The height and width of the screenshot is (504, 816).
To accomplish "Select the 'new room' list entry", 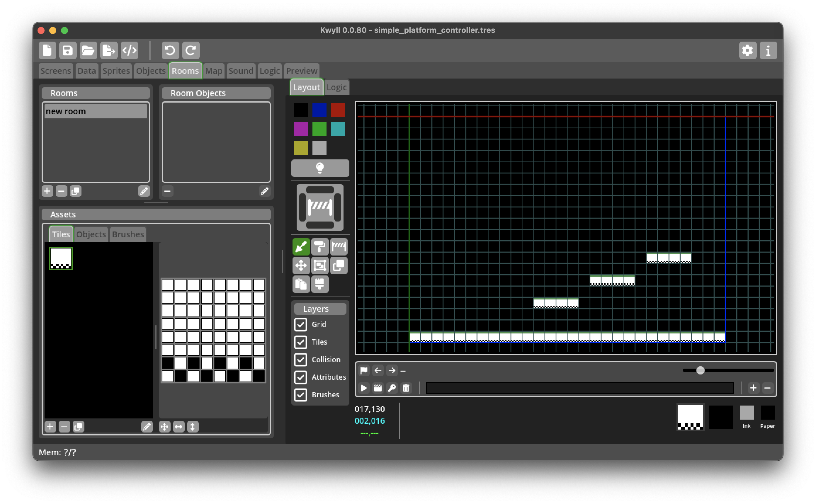I will click(96, 111).
